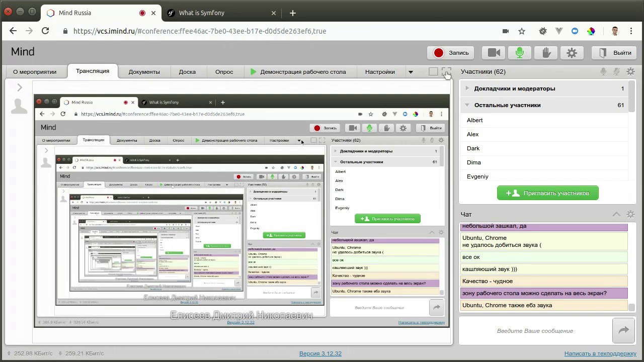Switch to the Трансляция tab

(x=93, y=71)
